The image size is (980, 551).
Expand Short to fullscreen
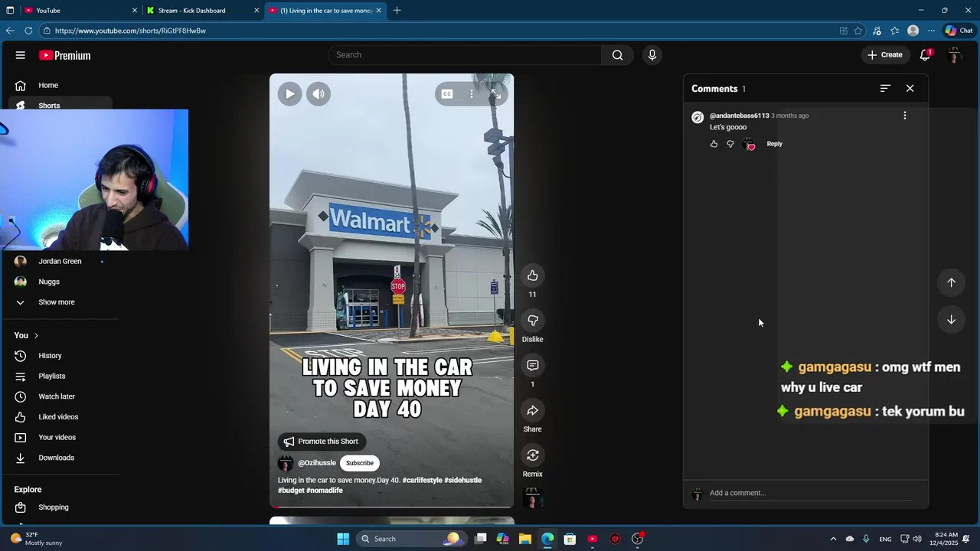(496, 94)
